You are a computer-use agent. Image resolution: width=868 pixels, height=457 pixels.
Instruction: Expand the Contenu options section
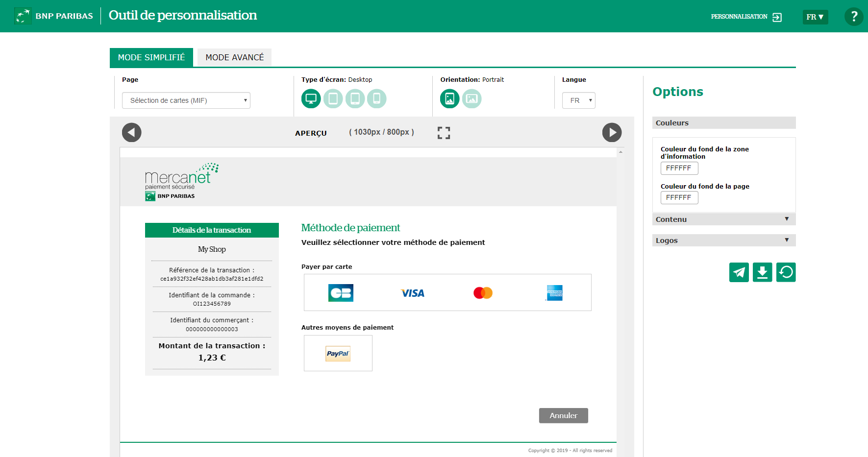pyautogui.click(x=723, y=219)
